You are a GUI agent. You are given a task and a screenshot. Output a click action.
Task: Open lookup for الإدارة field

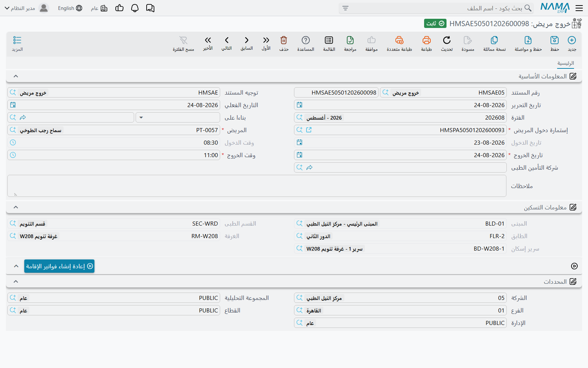(x=300, y=323)
